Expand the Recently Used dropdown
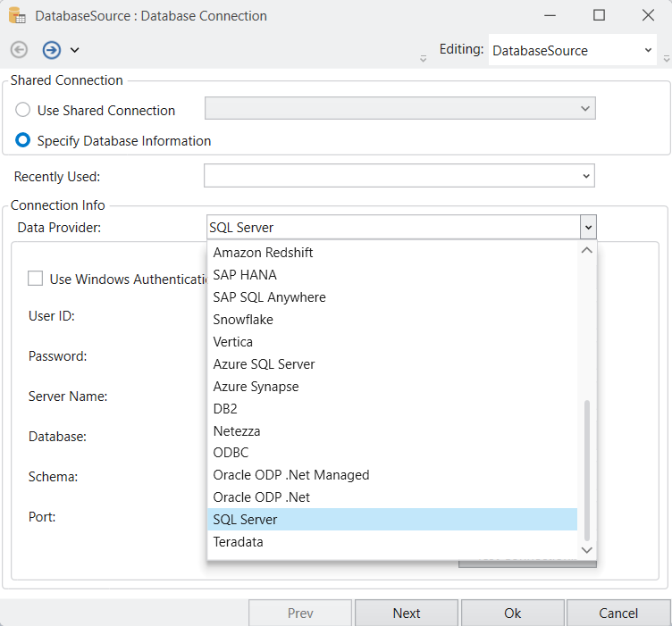This screenshot has height=626, width=672. pos(586,176)
